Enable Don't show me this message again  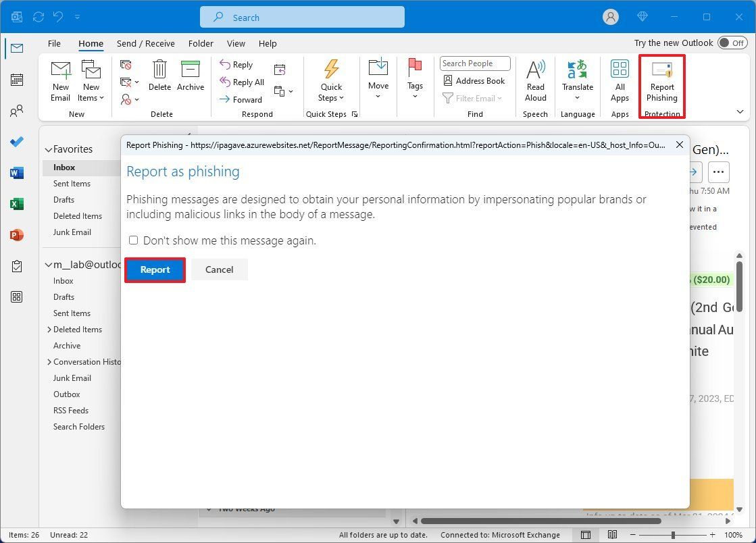click(x=133, y=240)
